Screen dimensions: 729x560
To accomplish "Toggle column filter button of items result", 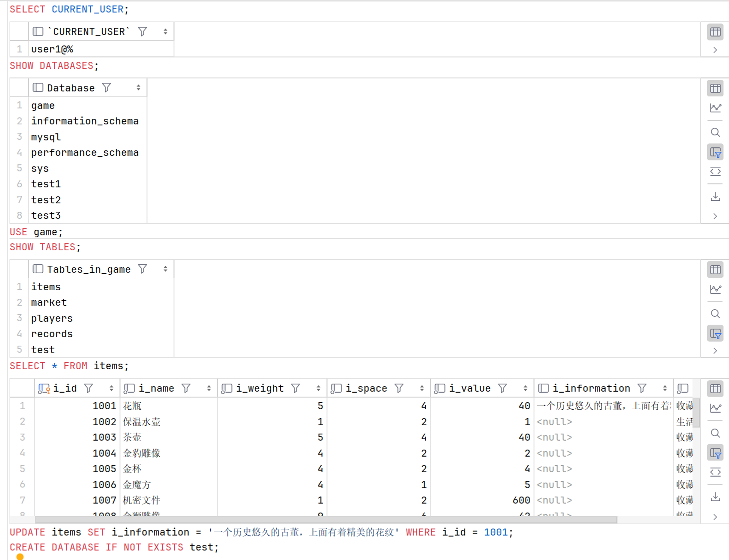I will (715, 453).
